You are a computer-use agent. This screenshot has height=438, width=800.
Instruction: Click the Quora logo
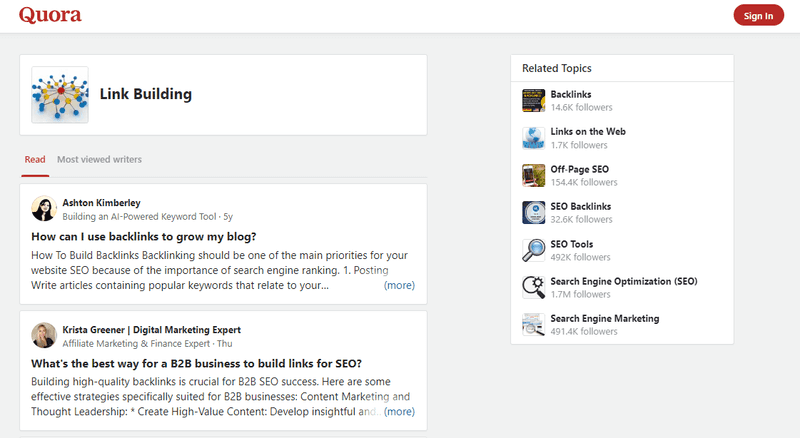pyautogui.click(x=50, y=15)
